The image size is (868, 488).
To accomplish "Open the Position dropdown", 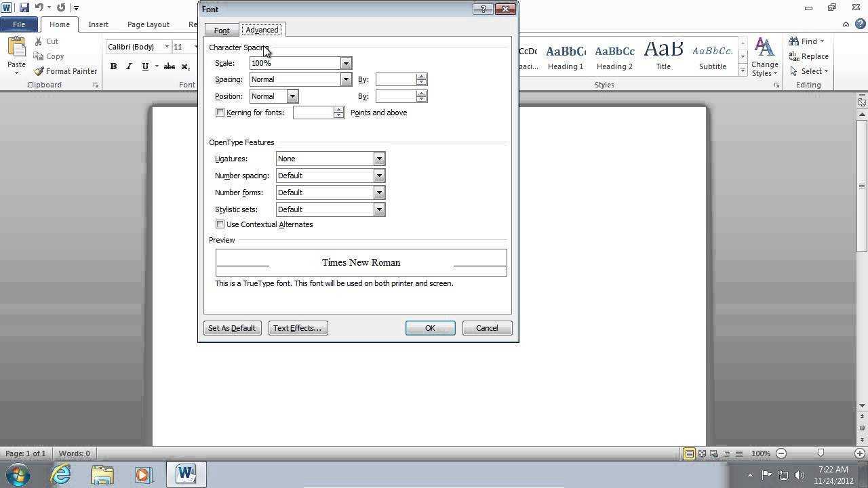I will (292, 96).
